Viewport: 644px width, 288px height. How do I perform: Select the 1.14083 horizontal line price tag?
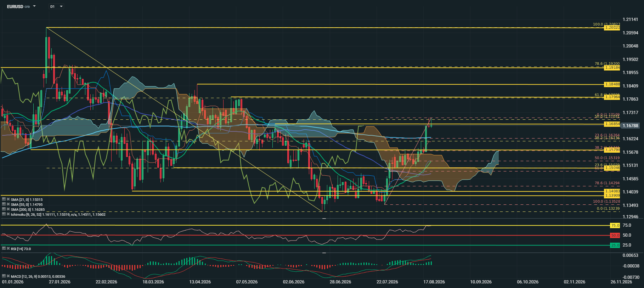click(612, 191)
